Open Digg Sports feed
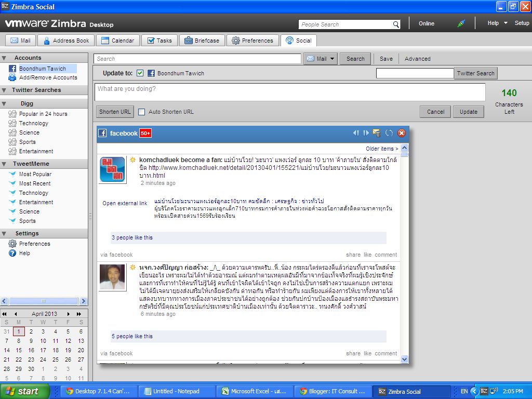This screenshot has width=532, height=399. (x=22, y=142)
